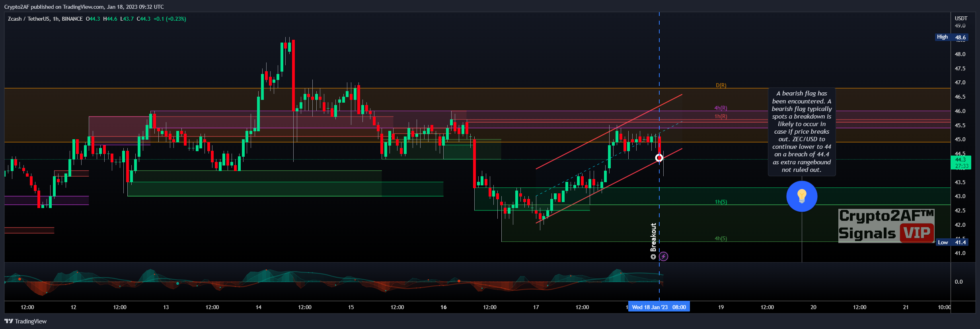Viewport: 980px width, 329px height.
Task: Click the D(R) resistance label
Action: tap(721, 85)
